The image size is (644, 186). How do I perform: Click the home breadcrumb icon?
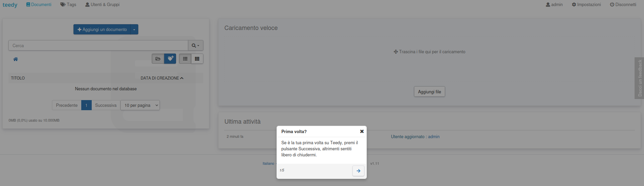point(16,59)
